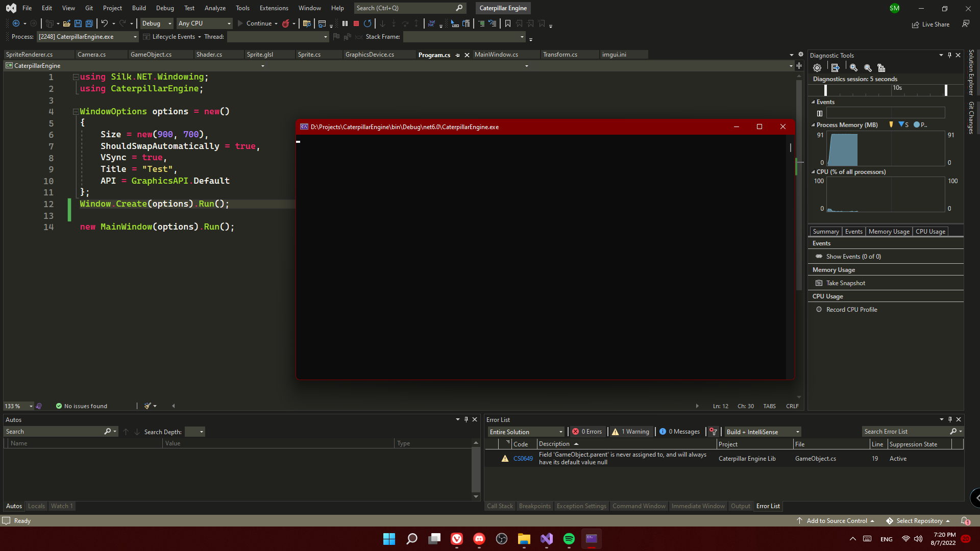Toggle bookmark icon in toolbar
Screen dimensions: 980x551
508,23
